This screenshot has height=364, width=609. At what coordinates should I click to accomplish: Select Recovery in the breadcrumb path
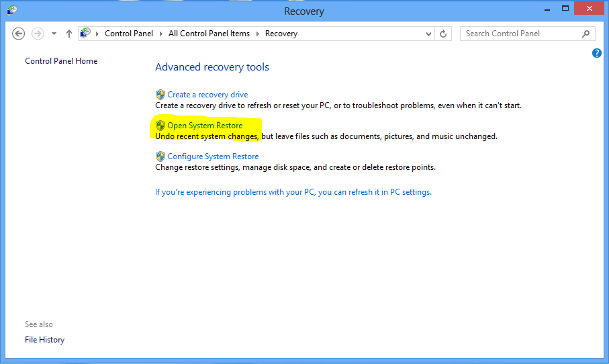click(x=281, y=34)
